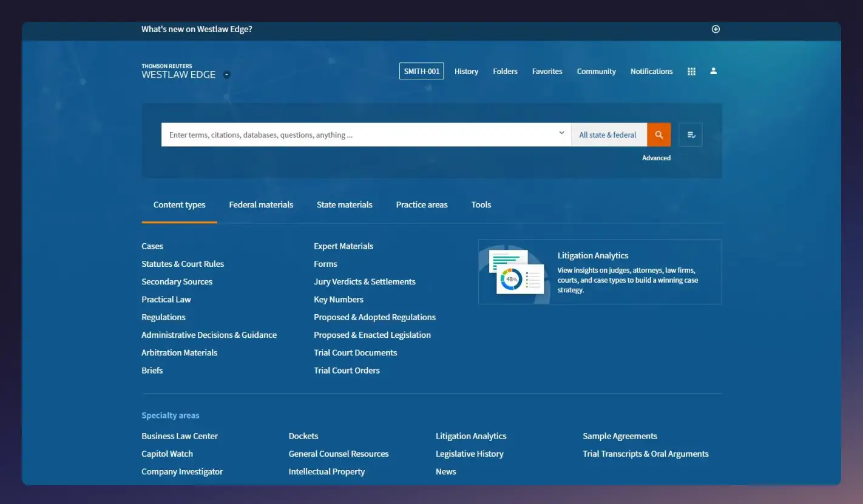Expand the search box suggestions chevron
The width and height of the screenshot is (863, 504).
561,132
